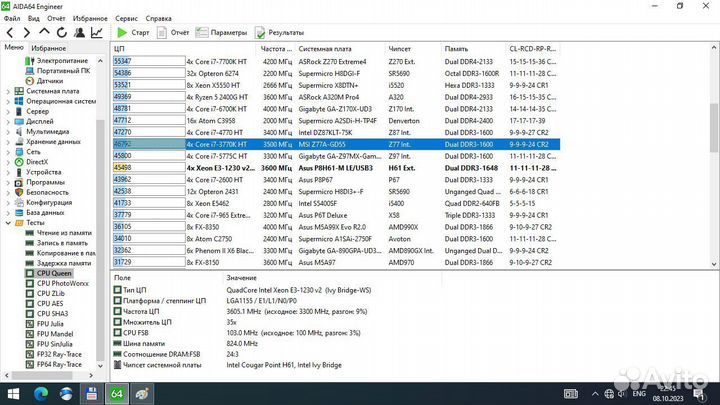Image resolution: width=720 pixels, height=405 pixels.
Task: Click the refresh toolbar icon
Action: pos(62,33)
